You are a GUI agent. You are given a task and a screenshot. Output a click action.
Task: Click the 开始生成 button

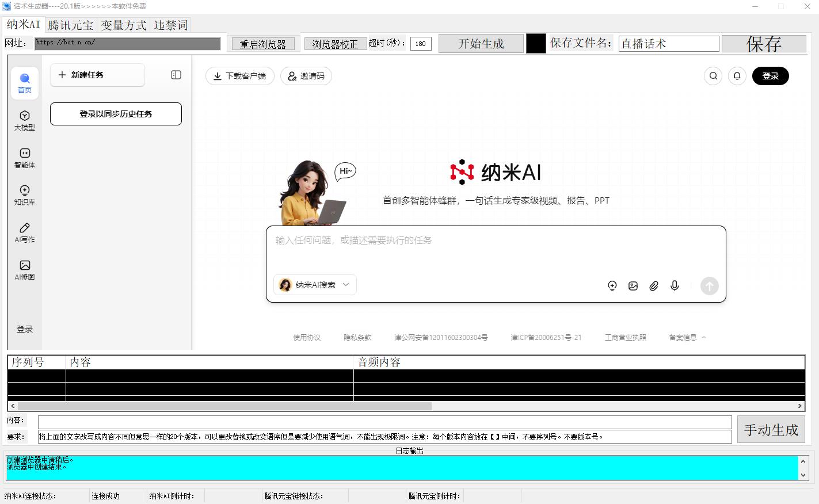click(481, 44)
